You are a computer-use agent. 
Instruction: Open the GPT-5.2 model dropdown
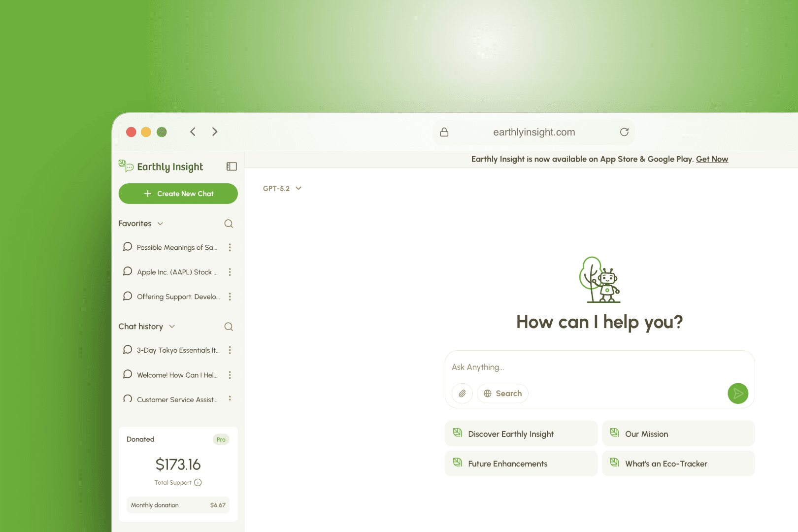[282, 189]
